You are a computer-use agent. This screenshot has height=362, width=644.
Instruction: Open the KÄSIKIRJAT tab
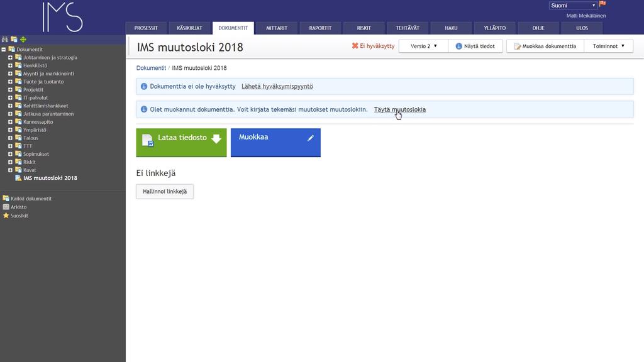pyautogui.click(x=189, y=28)
